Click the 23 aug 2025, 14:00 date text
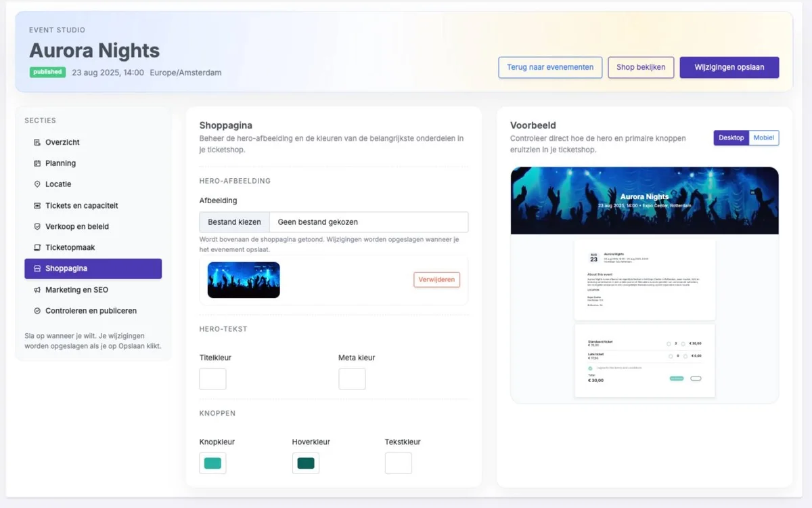The width and height of the screenshot is (812, 508). 108,72
